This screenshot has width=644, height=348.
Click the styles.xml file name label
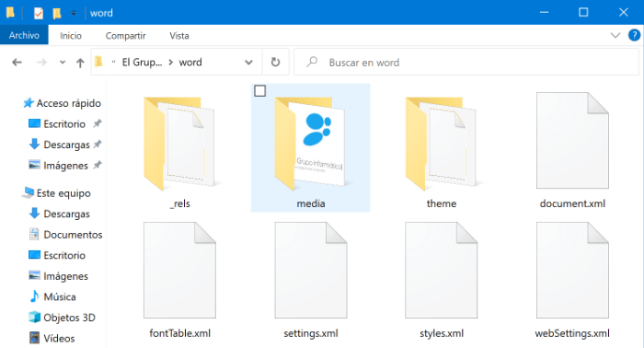441,333
